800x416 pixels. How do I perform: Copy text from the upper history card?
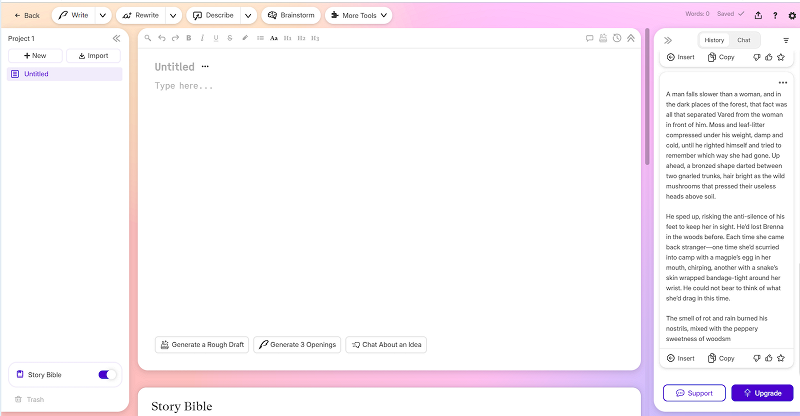(x=721, y=57)
